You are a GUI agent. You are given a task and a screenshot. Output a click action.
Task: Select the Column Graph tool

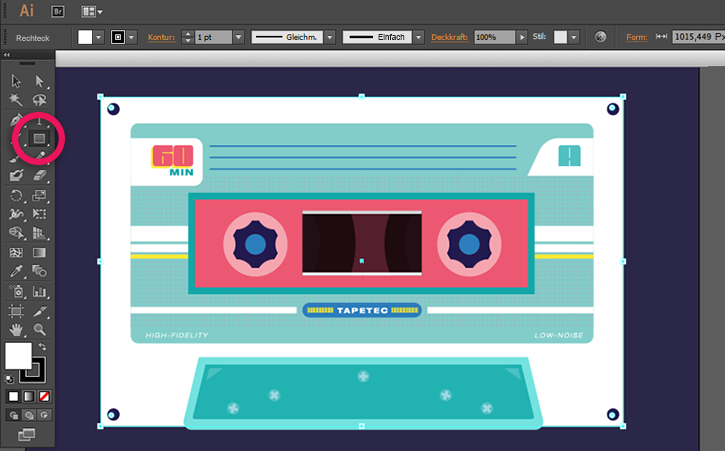(39, 291)
